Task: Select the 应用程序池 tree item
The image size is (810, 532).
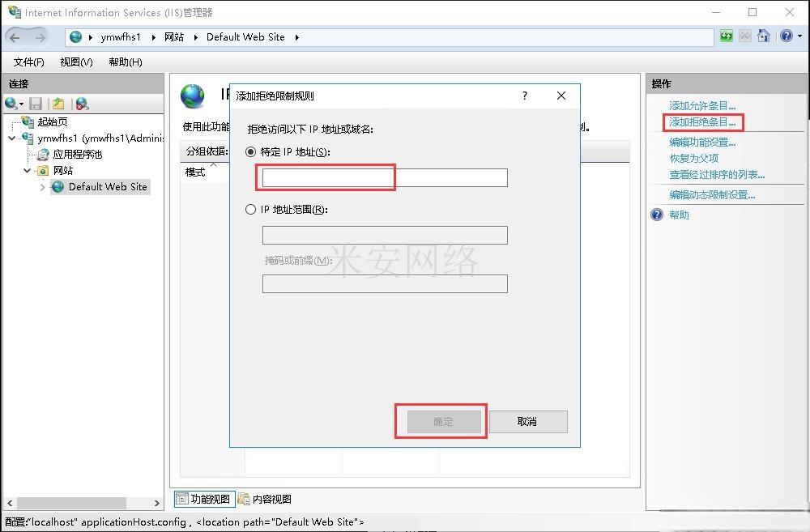Action: pyautogui.click(x=78, y=155)
